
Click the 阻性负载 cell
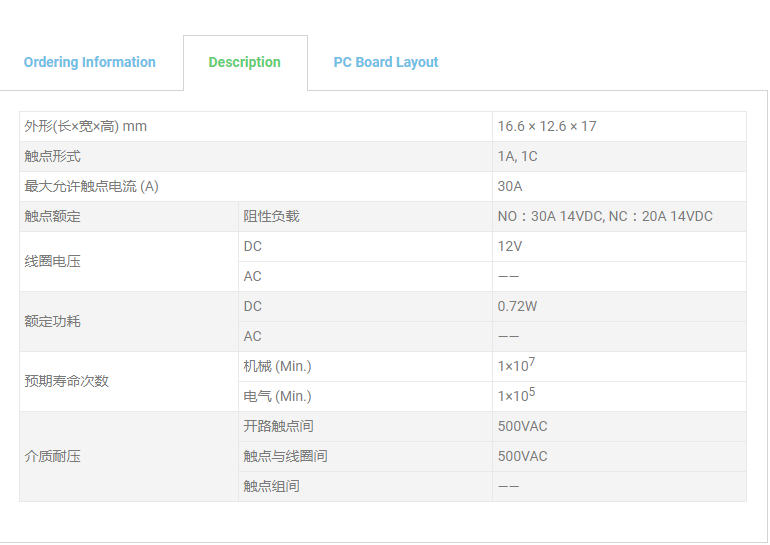tap(271, 216)
